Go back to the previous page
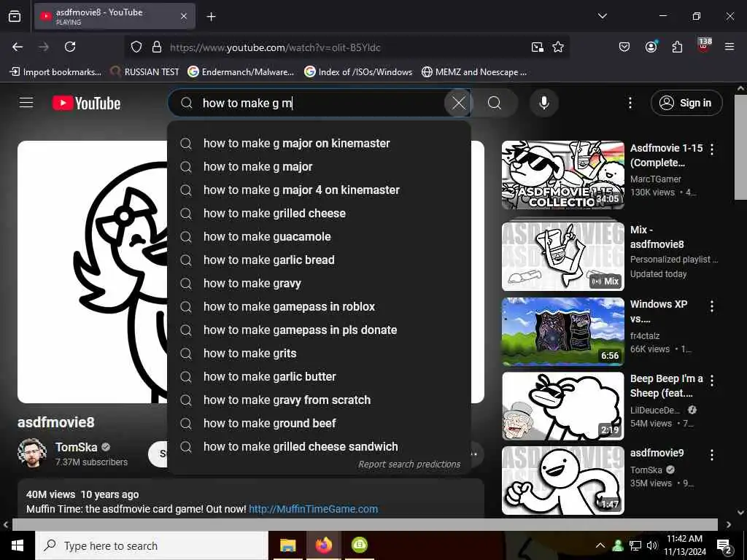This screenshot has width=747, height=560. [x=18, y=47]
